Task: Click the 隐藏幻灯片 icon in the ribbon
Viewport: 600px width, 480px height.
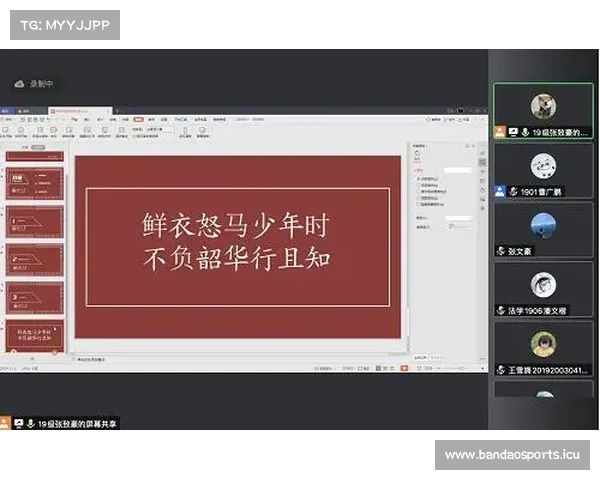Action: tap(87, 130)
